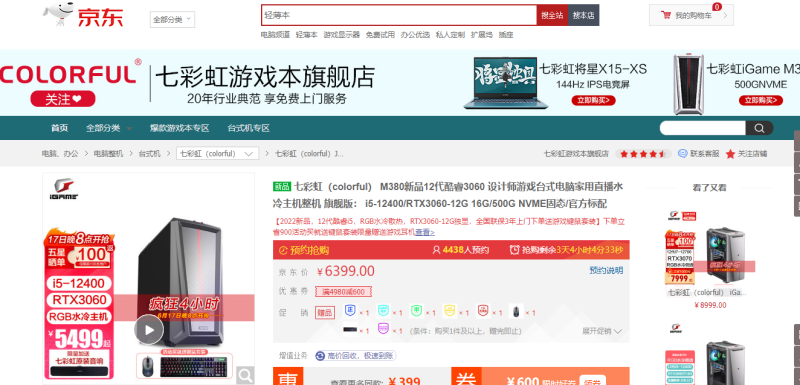Go to 爆款游戏本专区 tab
Screen dimensions: 800x385
180,128
